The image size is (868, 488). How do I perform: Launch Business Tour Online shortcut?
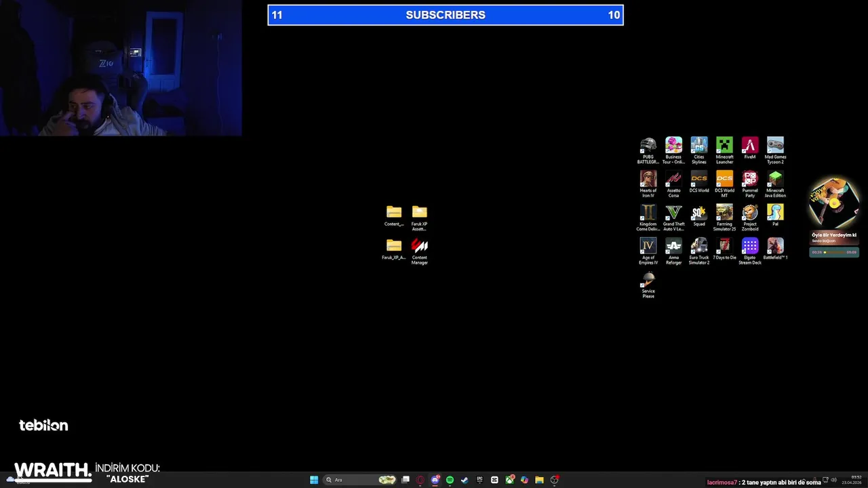[673, 150]
